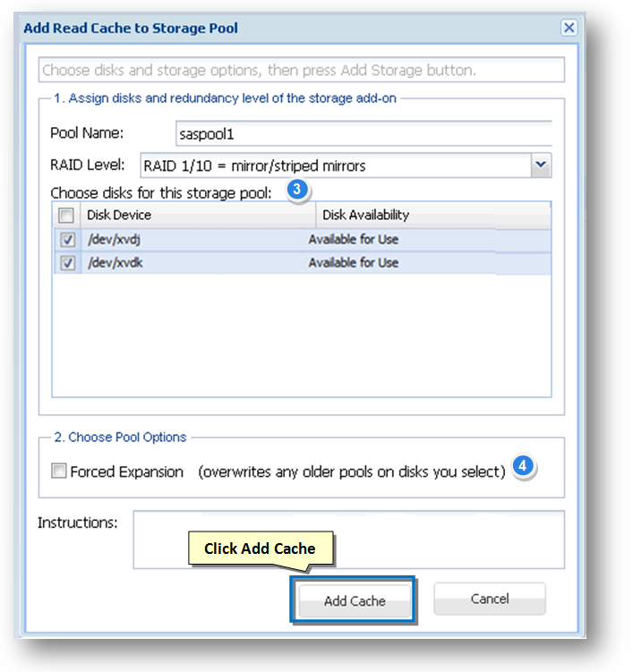Click the blue step 3 badge

(298, 190)
